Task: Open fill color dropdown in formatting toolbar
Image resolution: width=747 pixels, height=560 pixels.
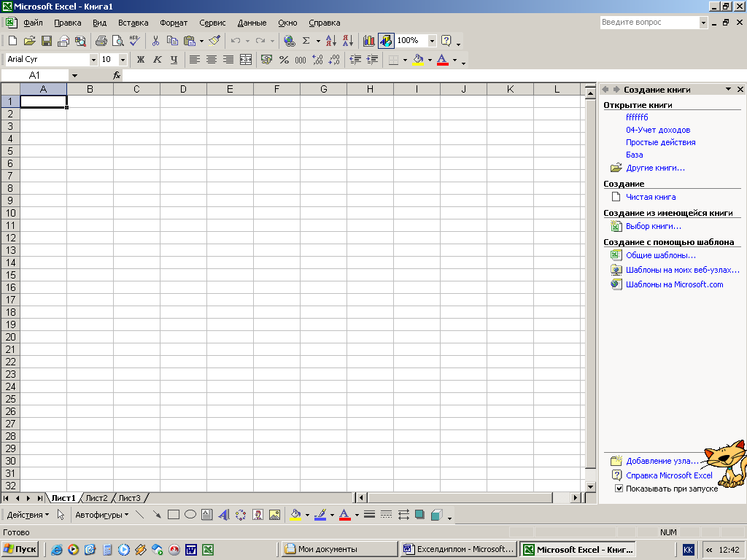Action: [430, 60]
